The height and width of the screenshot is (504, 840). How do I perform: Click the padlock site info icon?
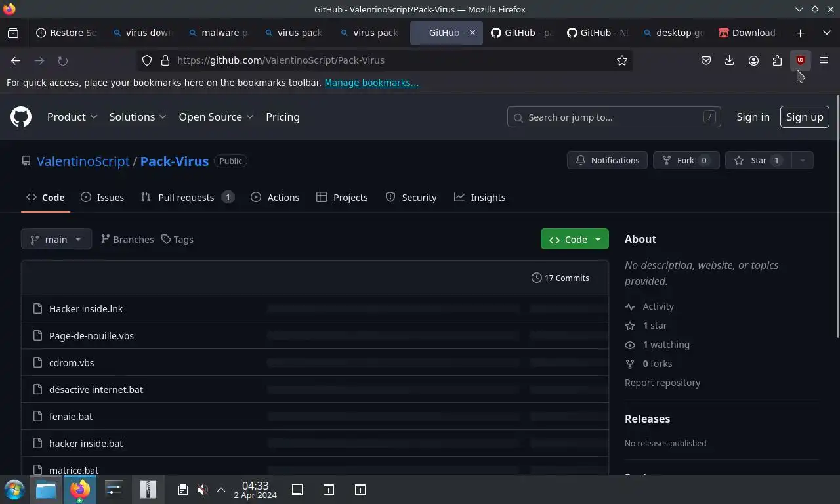pos(165,60)
